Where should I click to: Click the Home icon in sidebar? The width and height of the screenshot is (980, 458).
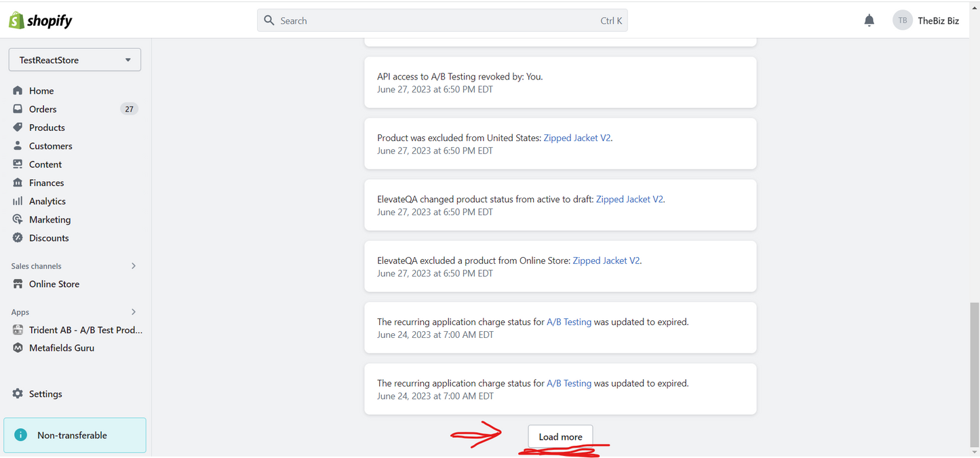18,91
